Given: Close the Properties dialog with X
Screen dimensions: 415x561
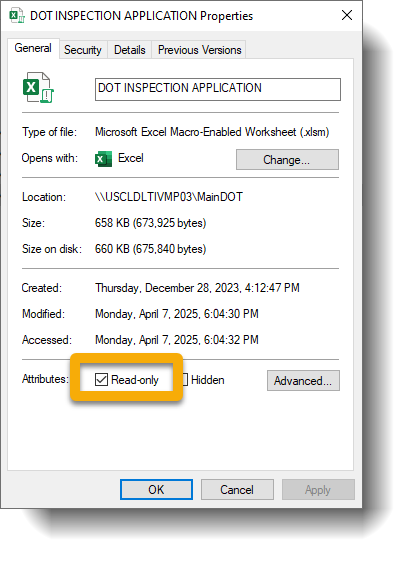Looking at the screenshot, I should pyautogui.click(x=347, y=15).
